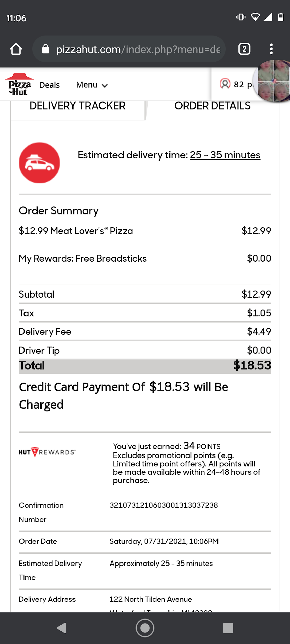Tap the Pizza Hut logo
The height and width of the screenshot is (644, 290).
[x=19, y=85]
